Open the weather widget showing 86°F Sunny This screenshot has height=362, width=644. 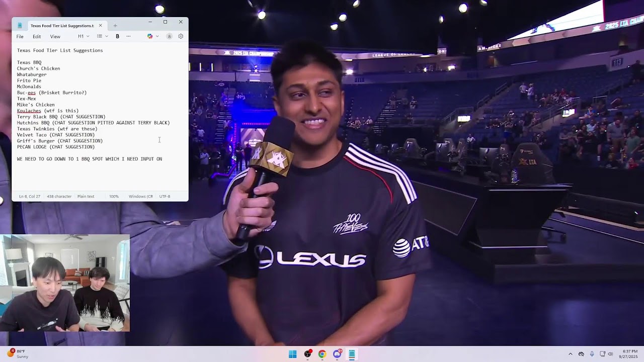(18, 354)
